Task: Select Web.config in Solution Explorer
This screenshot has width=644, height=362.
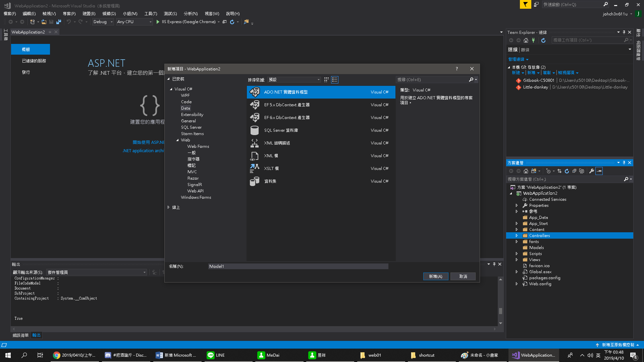Action: pyautogui.click(x=540, y=284)
